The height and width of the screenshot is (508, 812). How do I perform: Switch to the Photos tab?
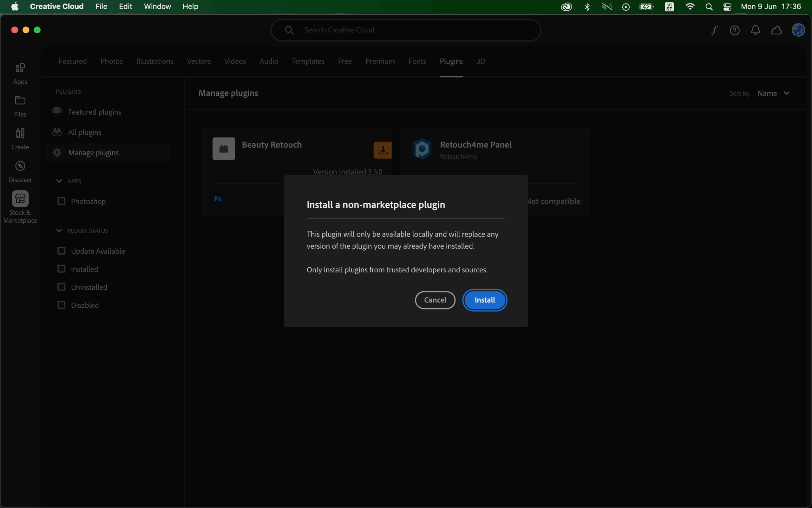111,61
